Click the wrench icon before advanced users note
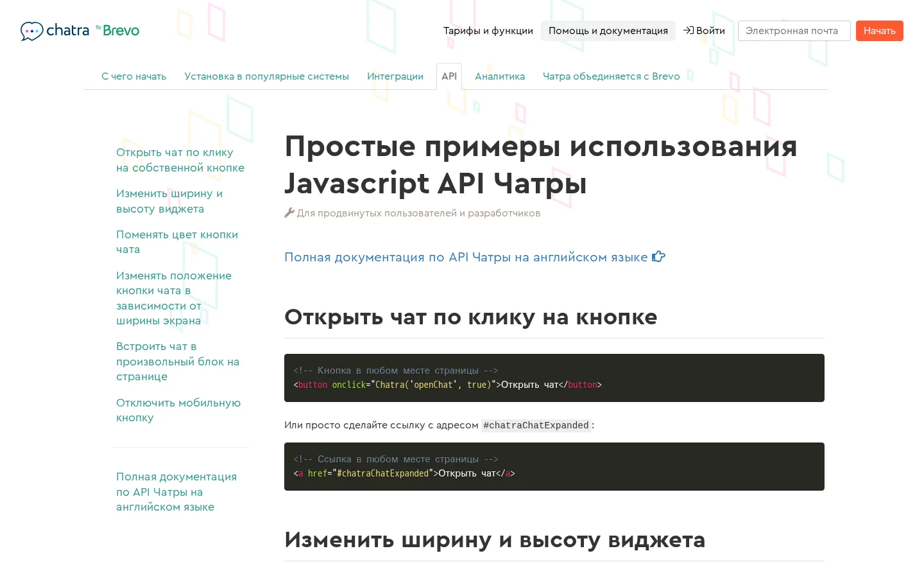Image resolution: width=924 pixels, height=578 pixels. [289, 213]
